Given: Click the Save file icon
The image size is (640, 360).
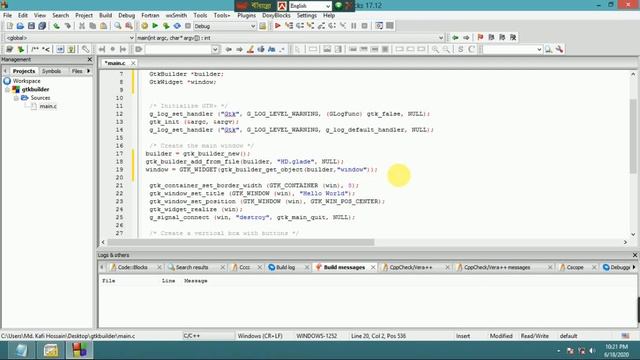Looking at the screenshot, I should pyautogui.click(x=31, y=26).
